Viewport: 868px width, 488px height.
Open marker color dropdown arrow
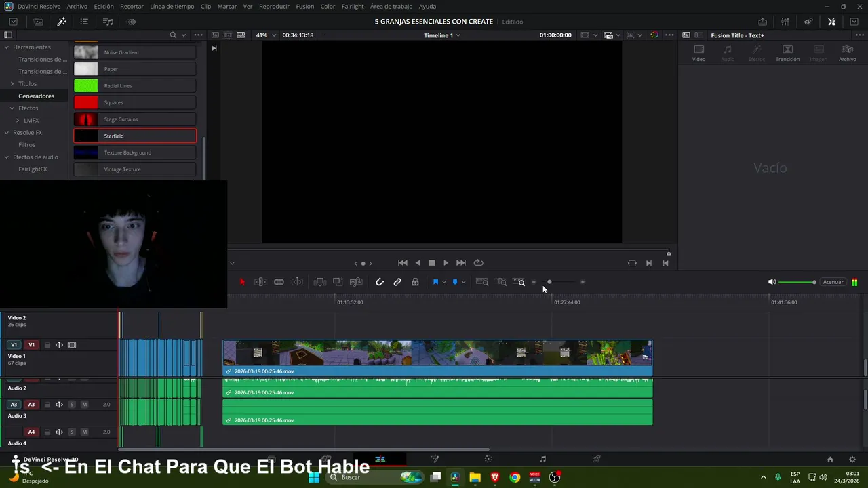463,282
